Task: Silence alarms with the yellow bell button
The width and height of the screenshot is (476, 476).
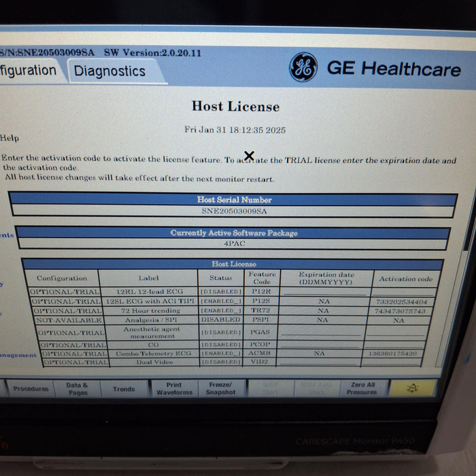Action: 412,388
